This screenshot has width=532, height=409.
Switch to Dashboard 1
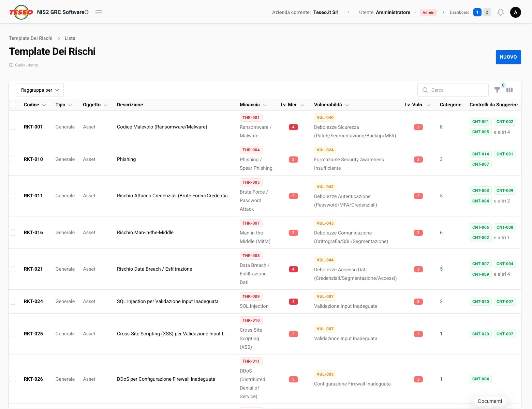click(477, 12)
